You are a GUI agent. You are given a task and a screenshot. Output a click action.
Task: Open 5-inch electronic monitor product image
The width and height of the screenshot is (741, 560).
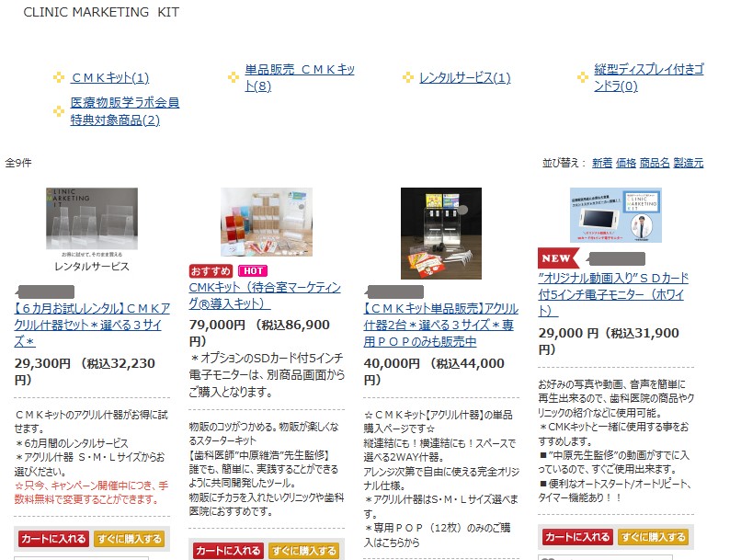pos(616,215)
